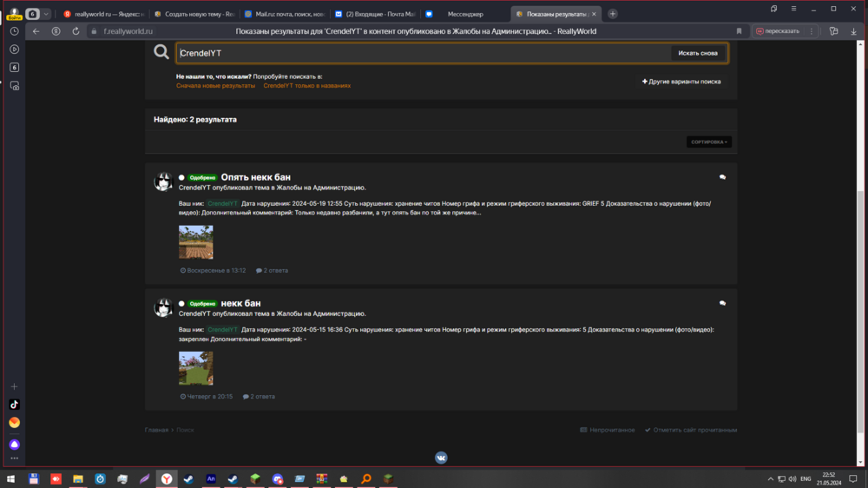Switch to 'Мессенджер' tab

tap(465, 14)
